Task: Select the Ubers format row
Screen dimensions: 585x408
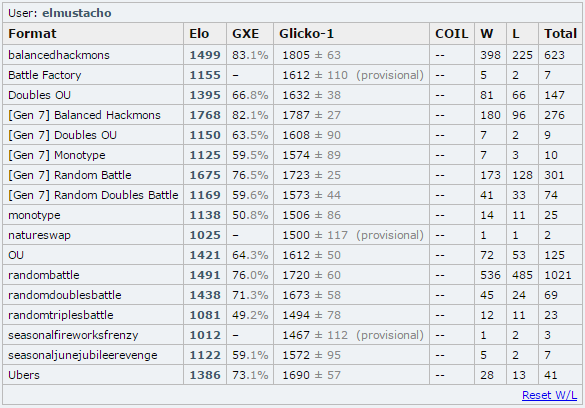Action: [292, 375]
